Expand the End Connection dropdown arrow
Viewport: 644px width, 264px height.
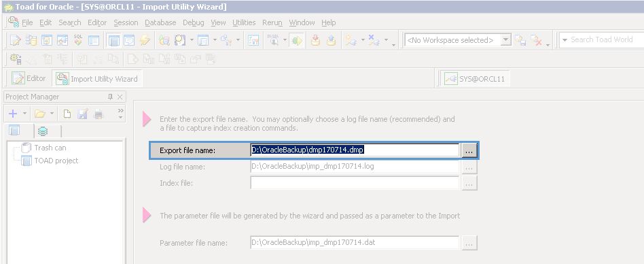(x=386, y=40)
